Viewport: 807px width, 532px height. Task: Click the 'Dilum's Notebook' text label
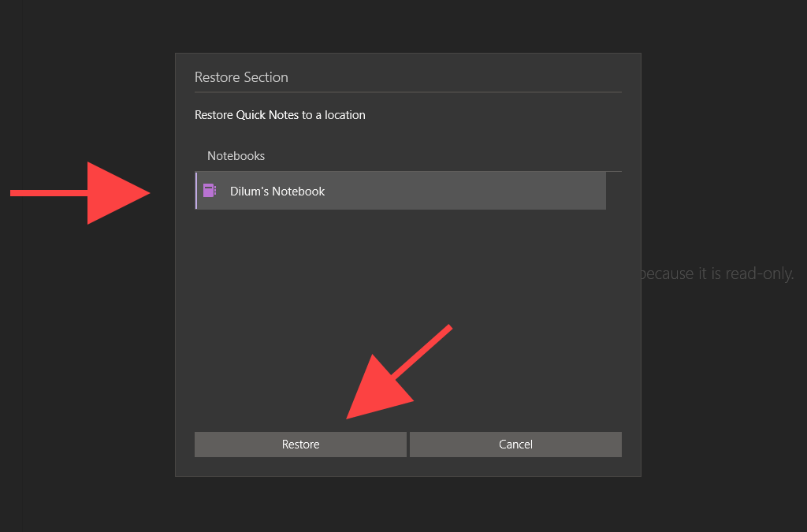[277, 192]
